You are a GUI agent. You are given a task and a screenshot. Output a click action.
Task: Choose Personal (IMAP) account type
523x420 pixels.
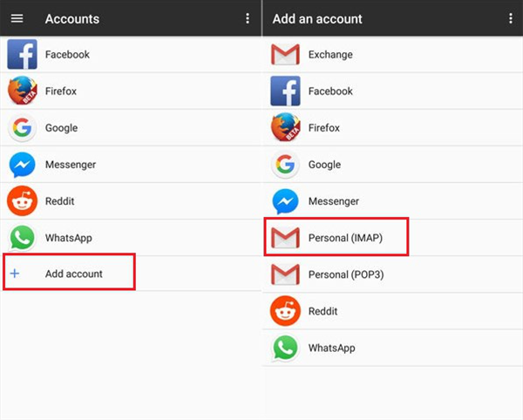tap(345, 238)
